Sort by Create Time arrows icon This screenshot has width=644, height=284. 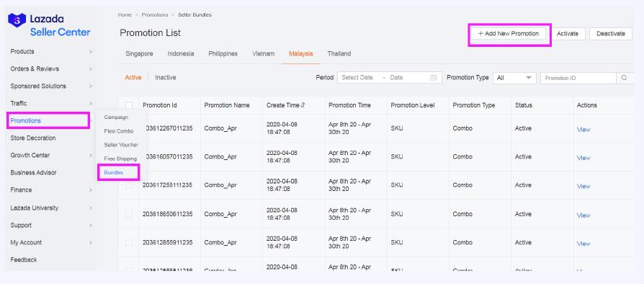pos(303,105)
